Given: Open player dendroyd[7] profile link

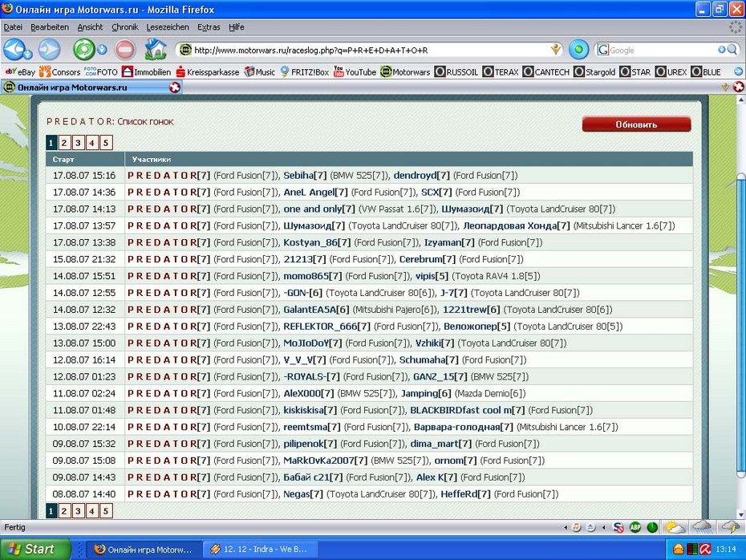Looking at the screenshot, I should pos(421,176).
